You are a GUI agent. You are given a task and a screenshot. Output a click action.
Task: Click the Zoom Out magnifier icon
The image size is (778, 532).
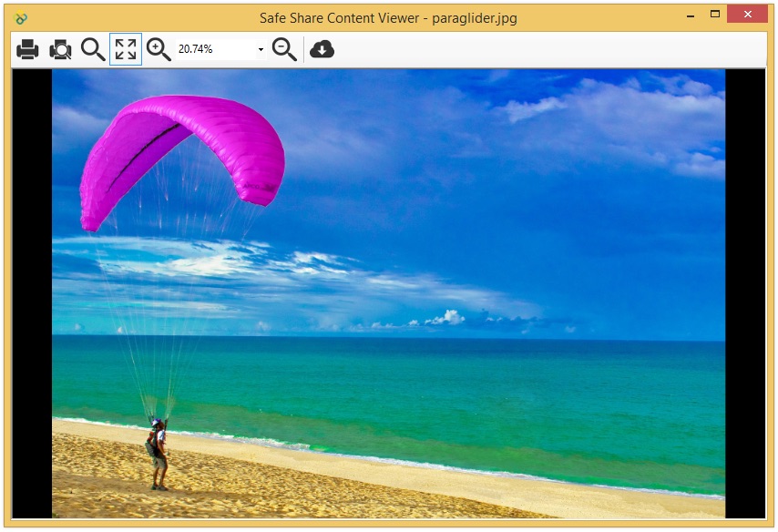282,50
